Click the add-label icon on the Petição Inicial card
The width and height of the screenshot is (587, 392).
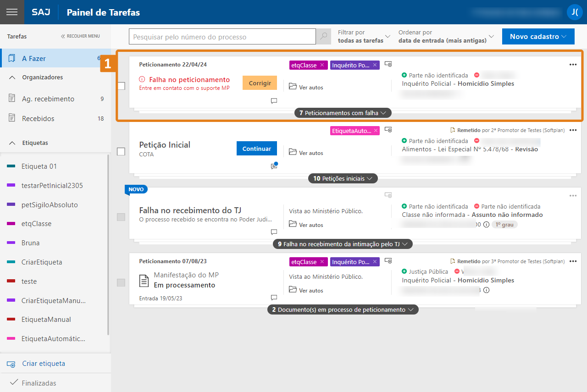pyautogui.click(x=388, y=130)
